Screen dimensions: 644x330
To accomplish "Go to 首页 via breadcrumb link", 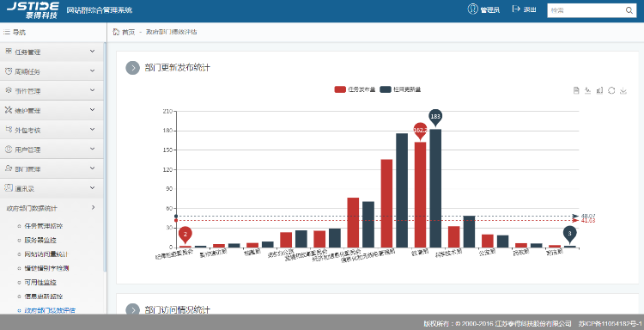I will (x=129, y=32).
